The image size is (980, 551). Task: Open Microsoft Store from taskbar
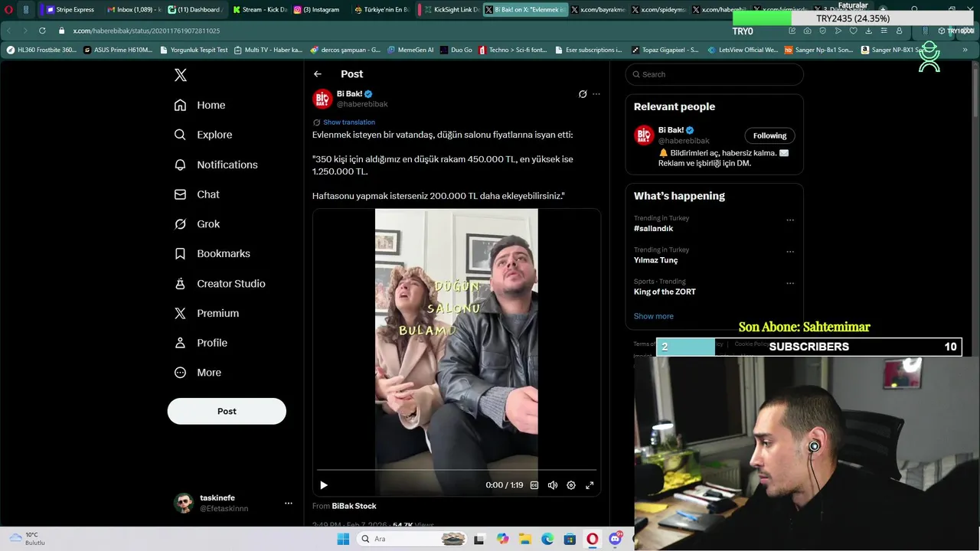(x=570, y=539)
